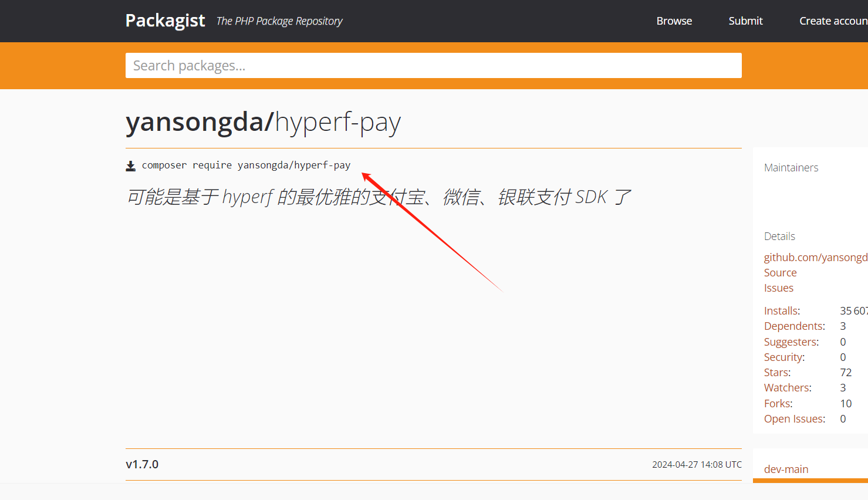Viewport: 868px width, 500px height.
Task: Click the 2024-04-27 14:08 UTC release date
Action: pos(697,465)
